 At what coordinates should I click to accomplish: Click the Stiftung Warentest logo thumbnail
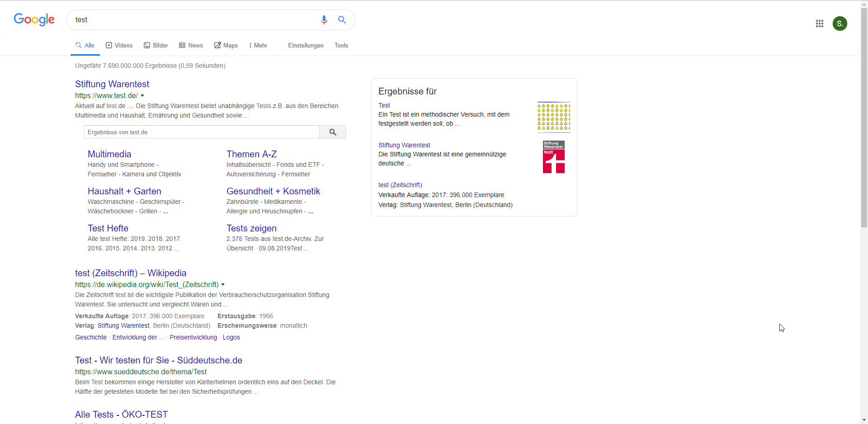pos(554,157)
